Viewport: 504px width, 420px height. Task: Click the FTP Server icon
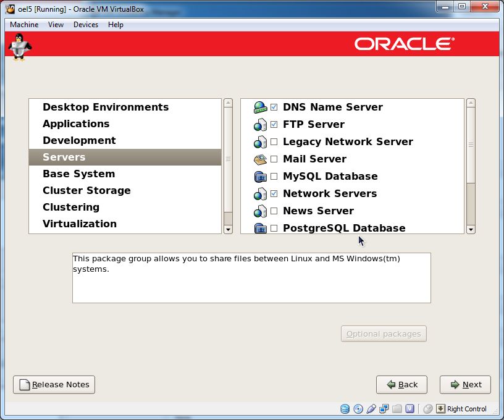pyautogui.click(x=261, y=125)
